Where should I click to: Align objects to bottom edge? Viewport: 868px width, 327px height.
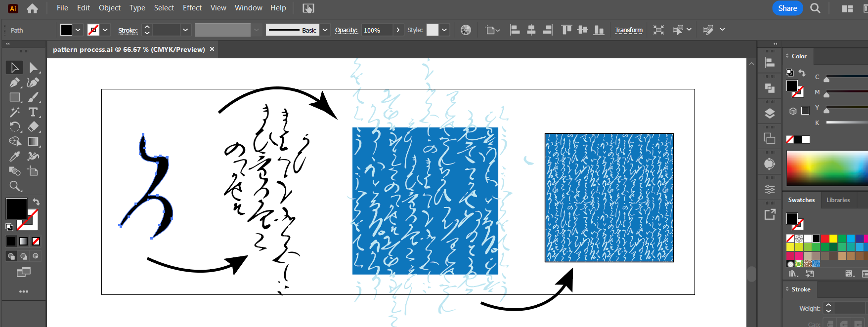pyautogui.click(x=599, y=30)
